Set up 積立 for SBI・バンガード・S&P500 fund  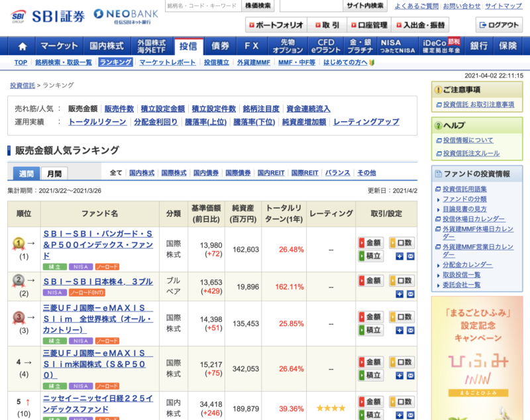click(371, 256)
